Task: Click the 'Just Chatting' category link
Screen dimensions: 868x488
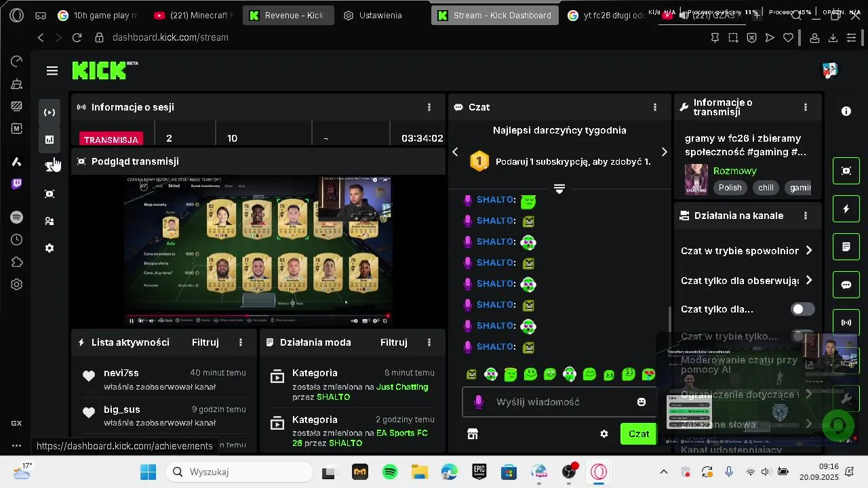Action: click(402, 387)
